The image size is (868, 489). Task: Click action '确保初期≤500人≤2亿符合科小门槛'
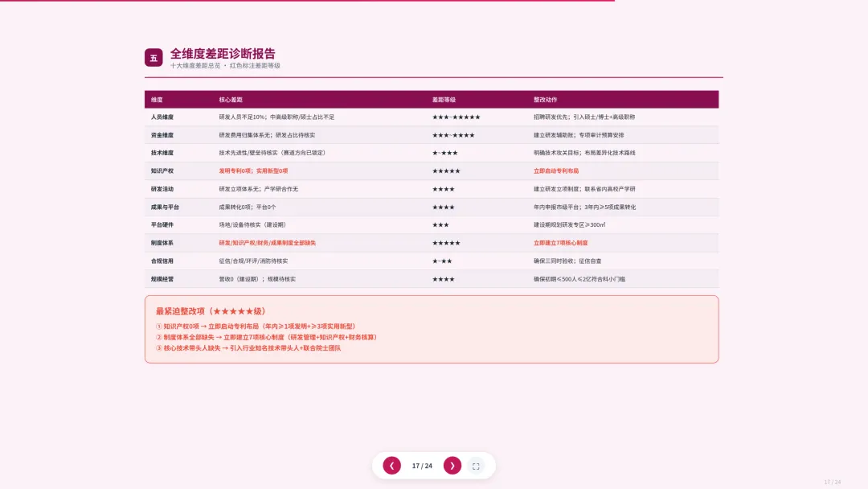click(579, 279)
